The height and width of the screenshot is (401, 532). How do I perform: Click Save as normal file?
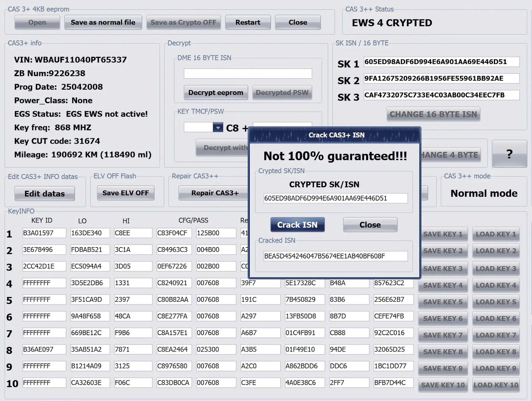103,22
